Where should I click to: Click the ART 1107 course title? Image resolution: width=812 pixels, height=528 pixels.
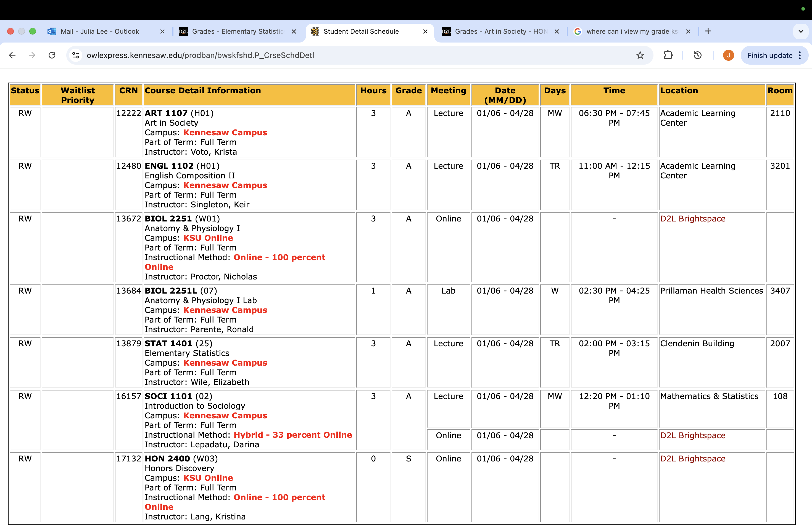(166, 113)
